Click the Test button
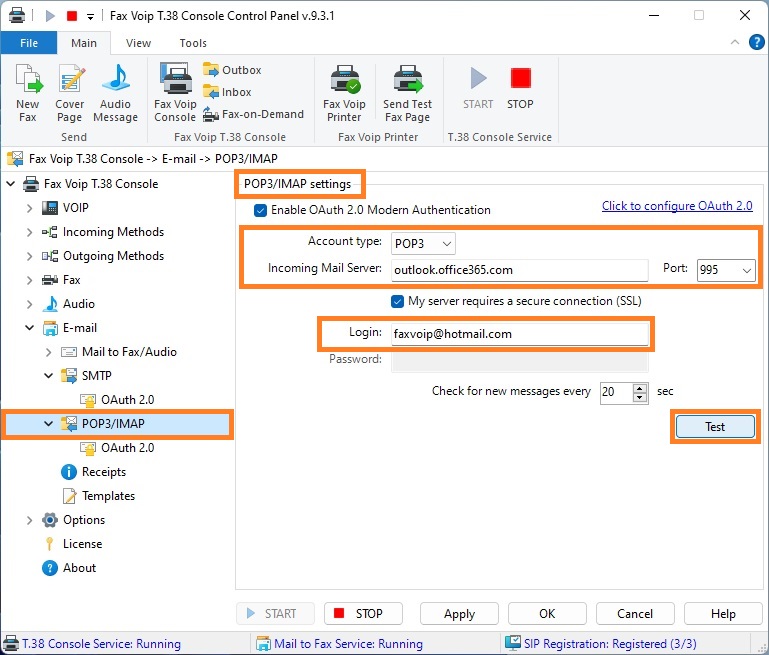Image resolution: width=769 pixels, height=655 pixels. tap(715, 427)
